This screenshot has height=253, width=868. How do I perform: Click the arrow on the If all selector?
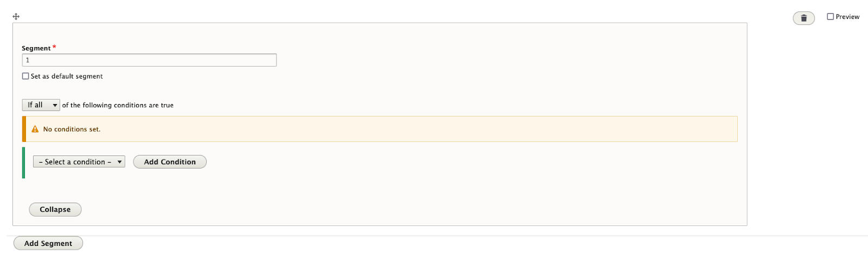click(55, 105)
